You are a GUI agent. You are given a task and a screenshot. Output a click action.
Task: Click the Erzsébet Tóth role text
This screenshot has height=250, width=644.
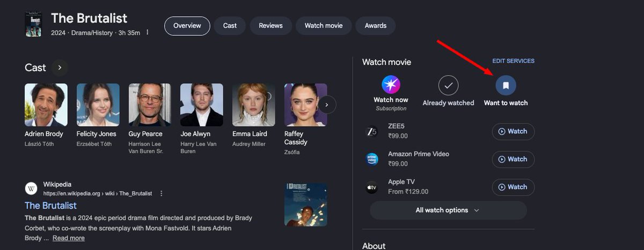94,144
